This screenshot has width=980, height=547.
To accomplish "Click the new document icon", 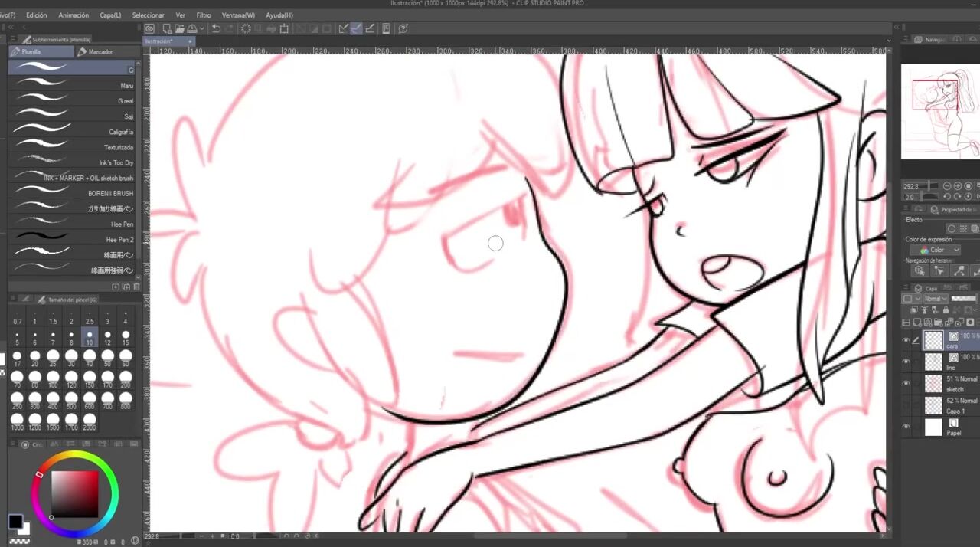I will [166, 29].
